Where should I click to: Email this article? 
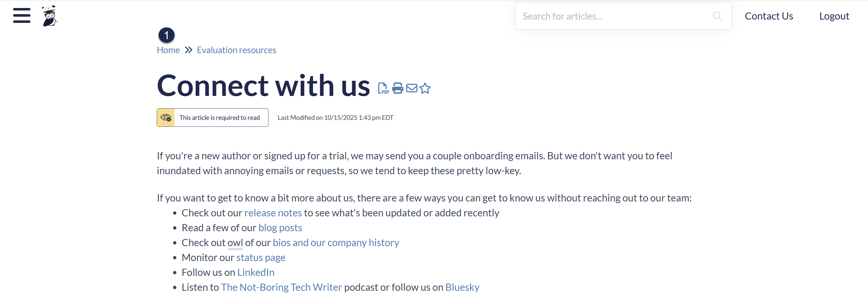[411, 88]
